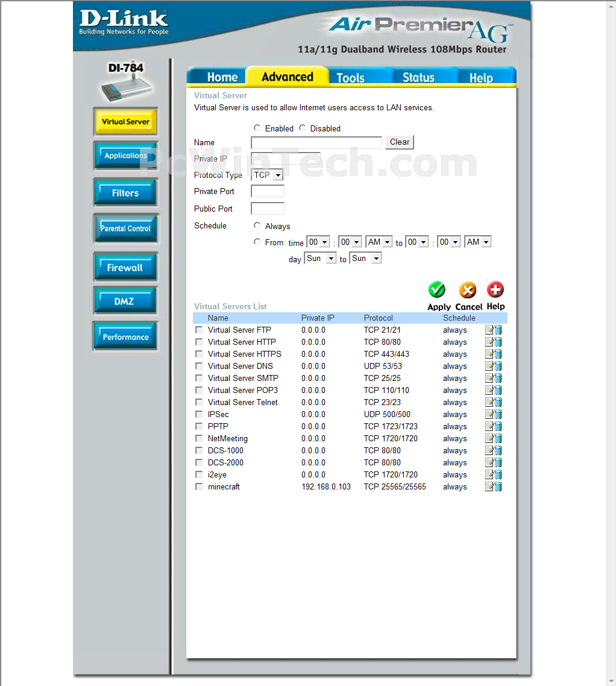Screen dimensions: 616x686
Task: Click the red Help plus icon
Action: [495, 289]
